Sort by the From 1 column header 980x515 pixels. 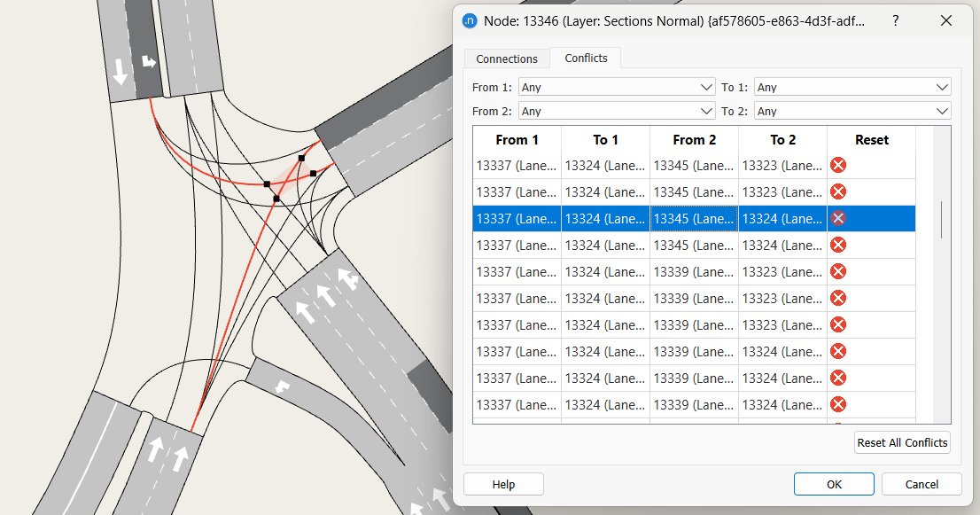[x=517, y=140]
